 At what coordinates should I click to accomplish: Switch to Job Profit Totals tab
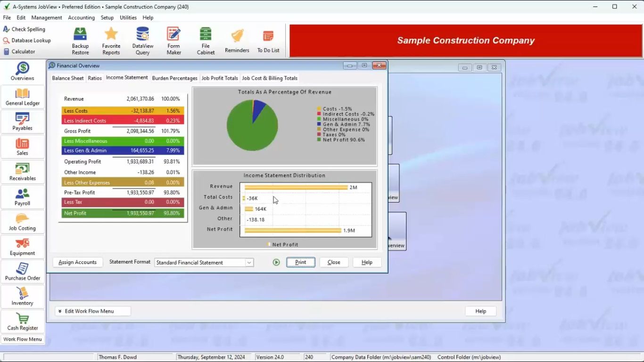[220, 78]
